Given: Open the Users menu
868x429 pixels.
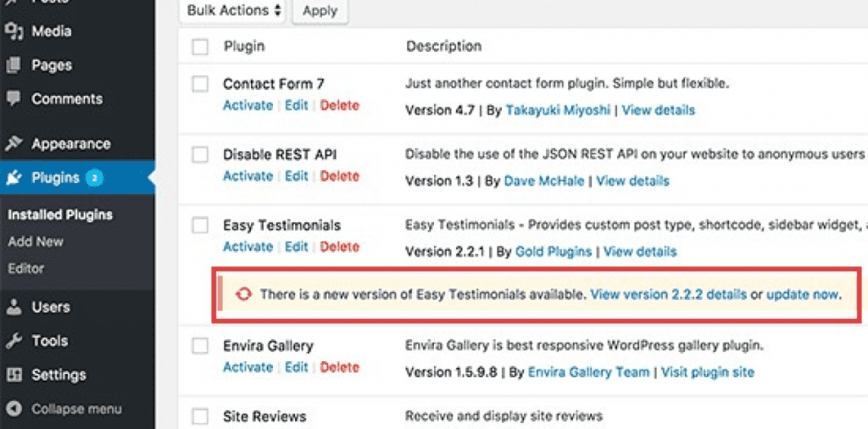Looking at the screenshot, I should [x=50, y=307].
